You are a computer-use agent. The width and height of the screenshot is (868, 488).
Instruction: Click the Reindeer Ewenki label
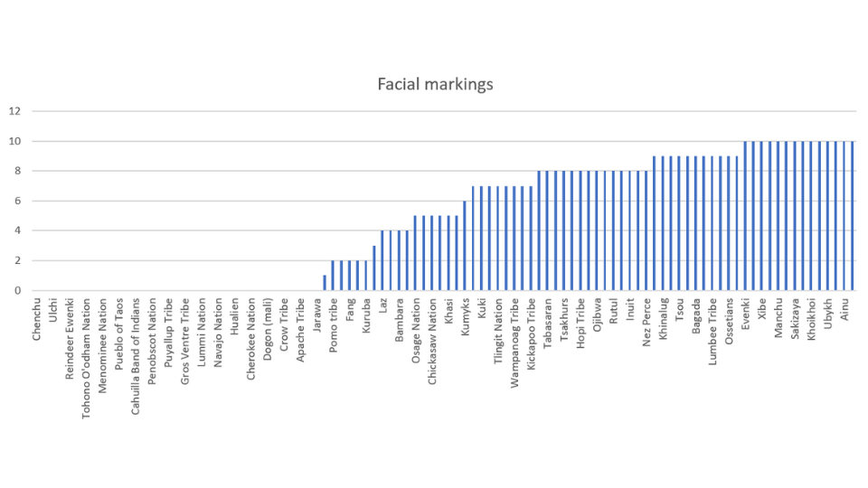[70, 339]
